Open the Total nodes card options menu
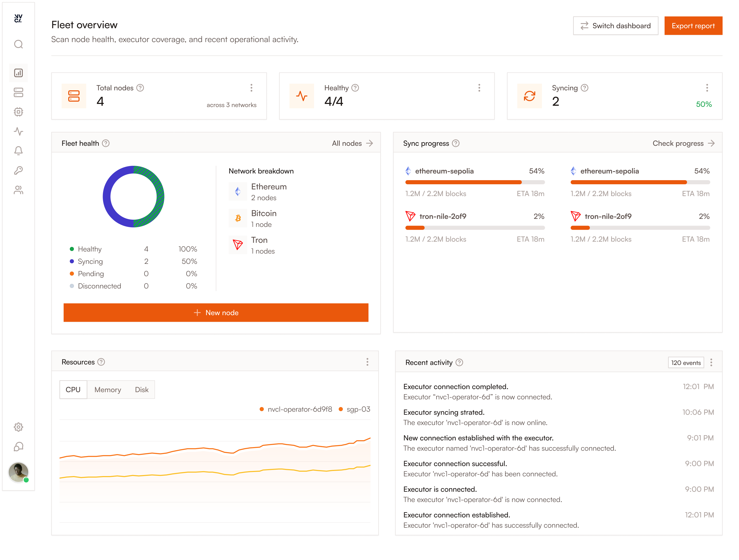The image size is (739, 560). pos(251,88)
